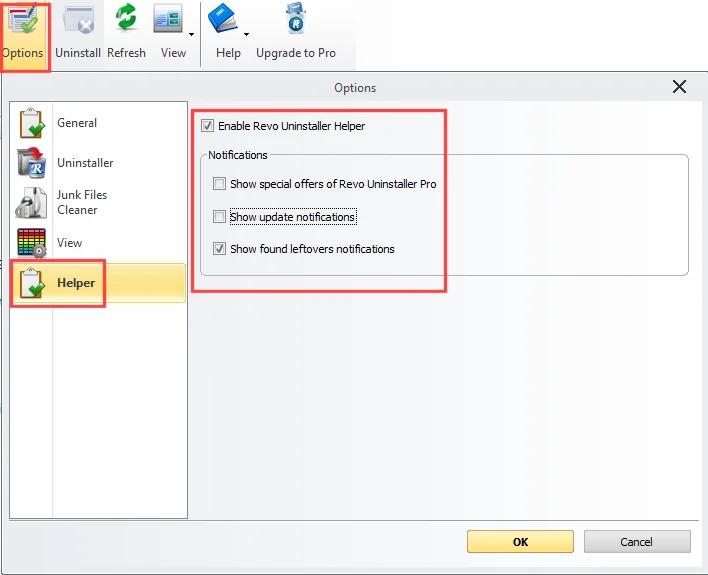Screen dimensions: 708x575
Task: Select the Helper clipboard icon in sidebar
Action: 32,283
